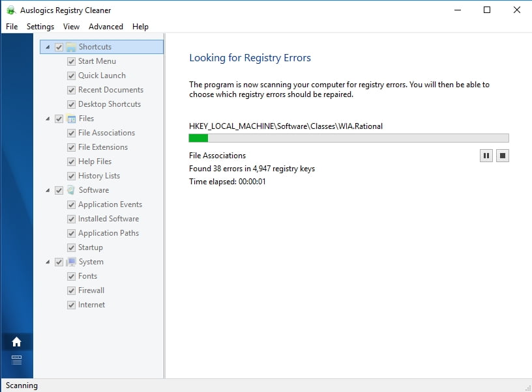This screenshot has width=532, height=392.
Task: Click the window resize grip in status bar
Action: tap(528, 388)
